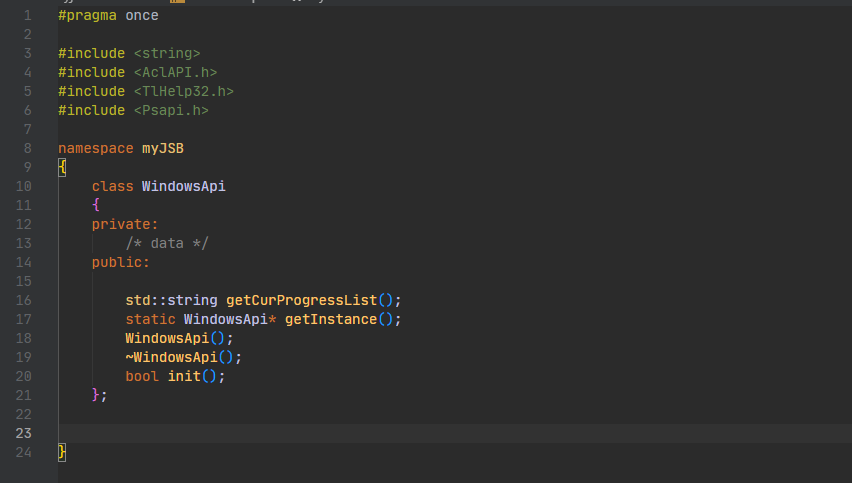Viewport: 852px width, 483px height.
Task: Click the 'myJSB' namespace name
Action: [163, 148]
